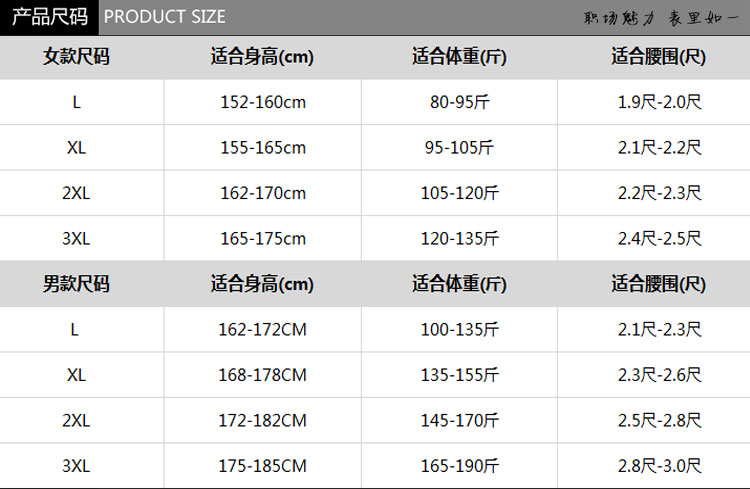Click the calligraphy slogan at top right

pyautogui.click(x=661, y=17)
